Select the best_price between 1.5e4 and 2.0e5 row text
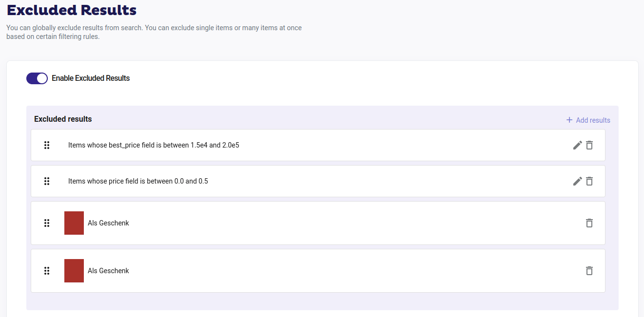Viewport: 644px width, 317px height. coord(154,145)
